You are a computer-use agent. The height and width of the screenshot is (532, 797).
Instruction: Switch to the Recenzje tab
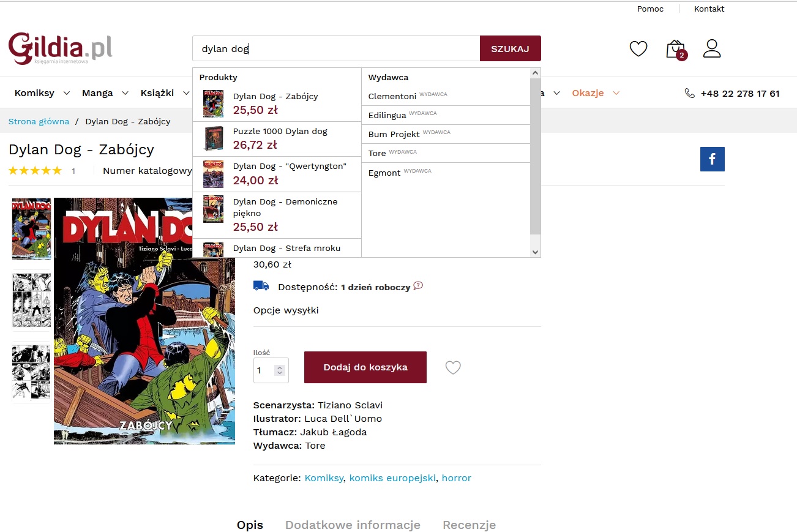pyautogui.click(x=470, y=525)
